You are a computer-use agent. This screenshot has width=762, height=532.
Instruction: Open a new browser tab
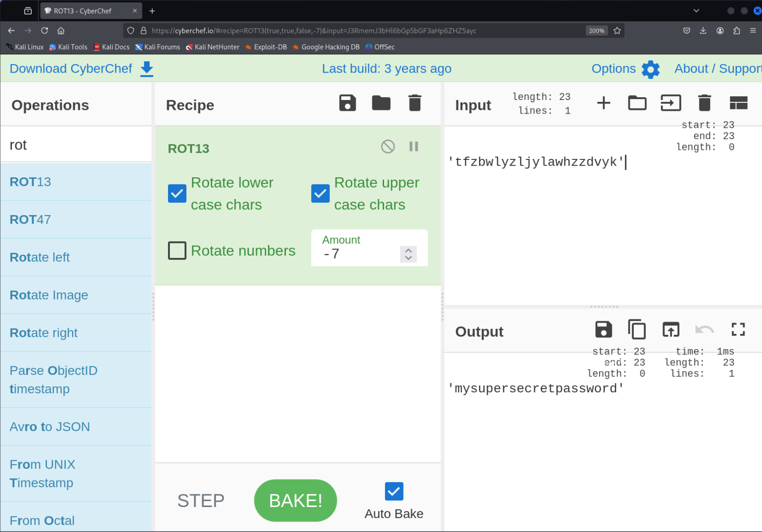(x=152, y=11)
